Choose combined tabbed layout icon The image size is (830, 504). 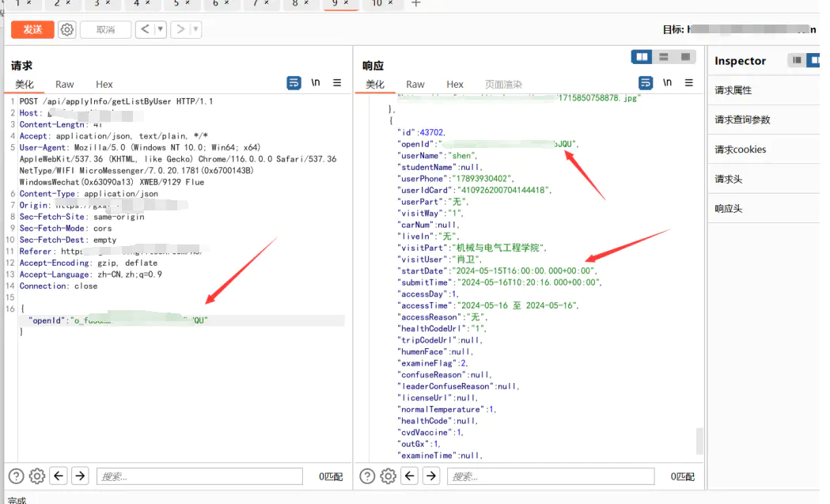pyautogui.click(x=685, y=57)
